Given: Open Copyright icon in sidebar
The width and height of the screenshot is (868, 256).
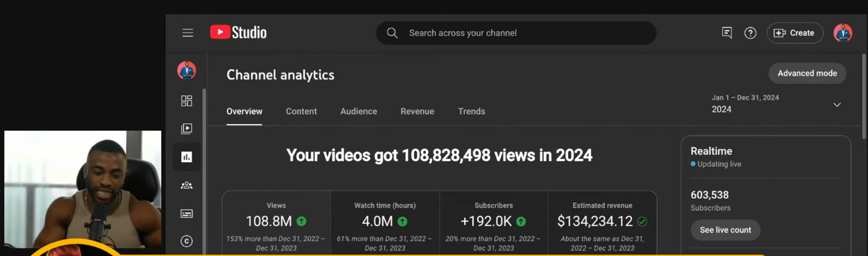Looking at the screenshot, I should pos(187,241).
